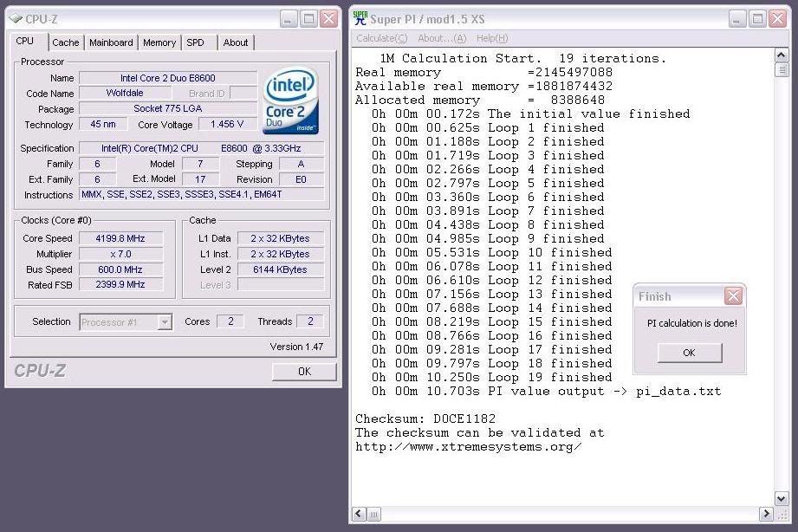This screenshot has width=798, height=532.
Task: Click the processor Name field
Action: coord(168,78)
